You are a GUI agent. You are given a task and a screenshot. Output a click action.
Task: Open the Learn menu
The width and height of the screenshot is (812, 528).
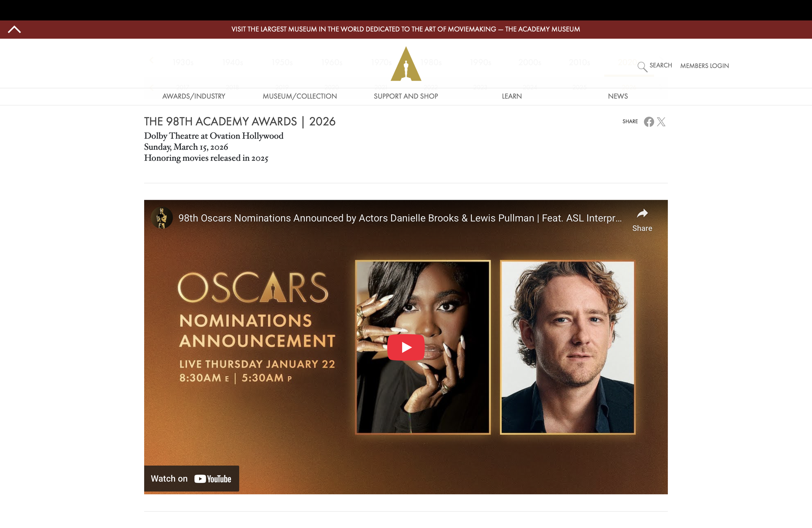(512, 96)
